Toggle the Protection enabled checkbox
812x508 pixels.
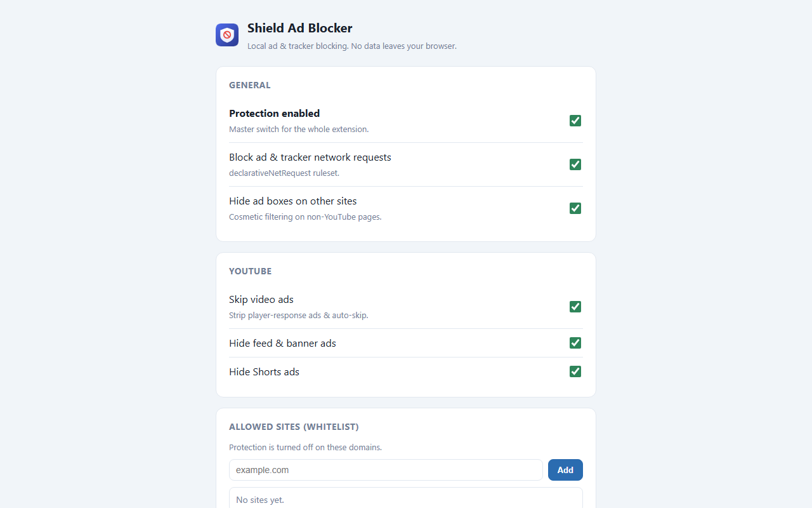(x=575, y=121)
